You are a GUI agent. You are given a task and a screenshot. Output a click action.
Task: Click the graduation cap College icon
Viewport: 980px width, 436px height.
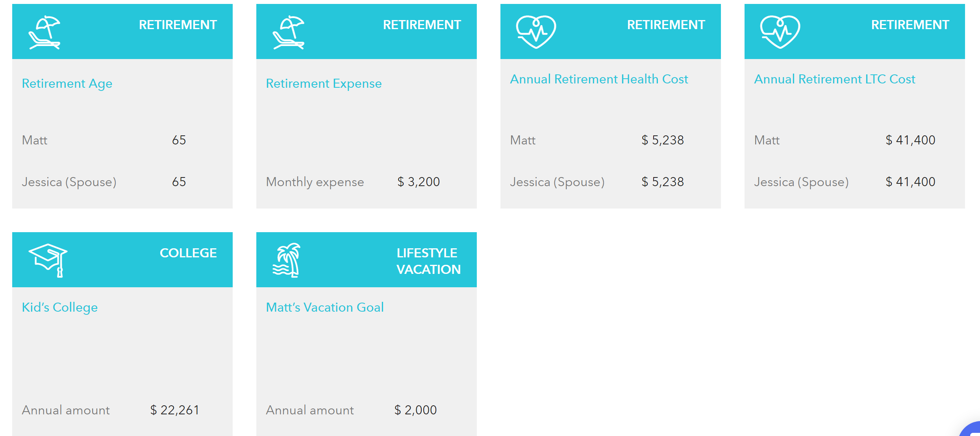[48, 260]
